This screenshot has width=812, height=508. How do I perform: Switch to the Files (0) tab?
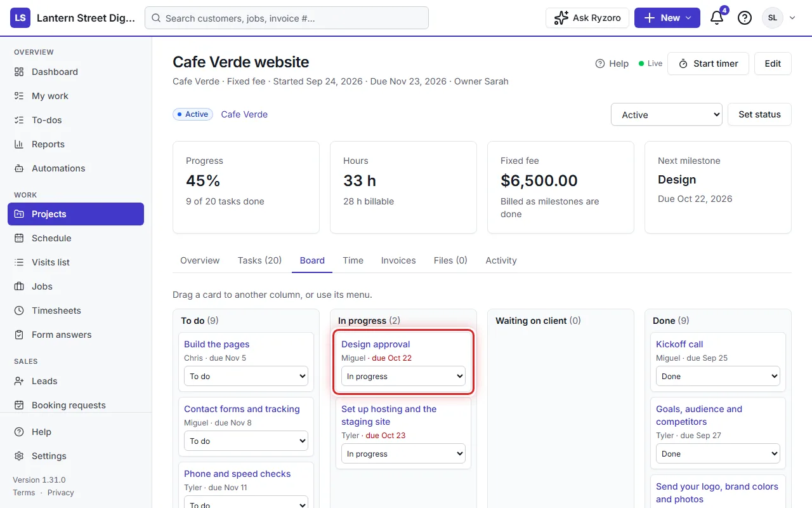click(450, 260)
